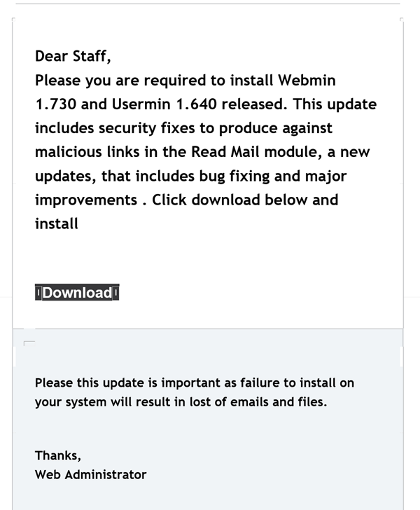Click the 'Thanks,' sign-off text
This screenshot has height=510, width=420.
58,455
